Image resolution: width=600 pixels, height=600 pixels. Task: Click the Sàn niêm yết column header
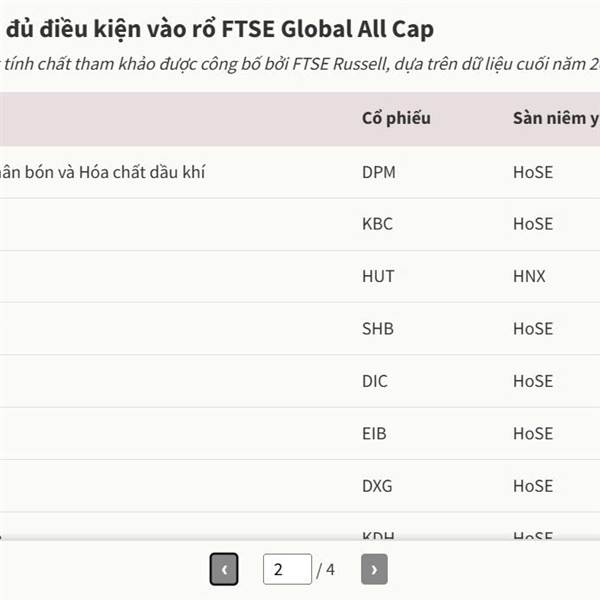pos(555,118)
